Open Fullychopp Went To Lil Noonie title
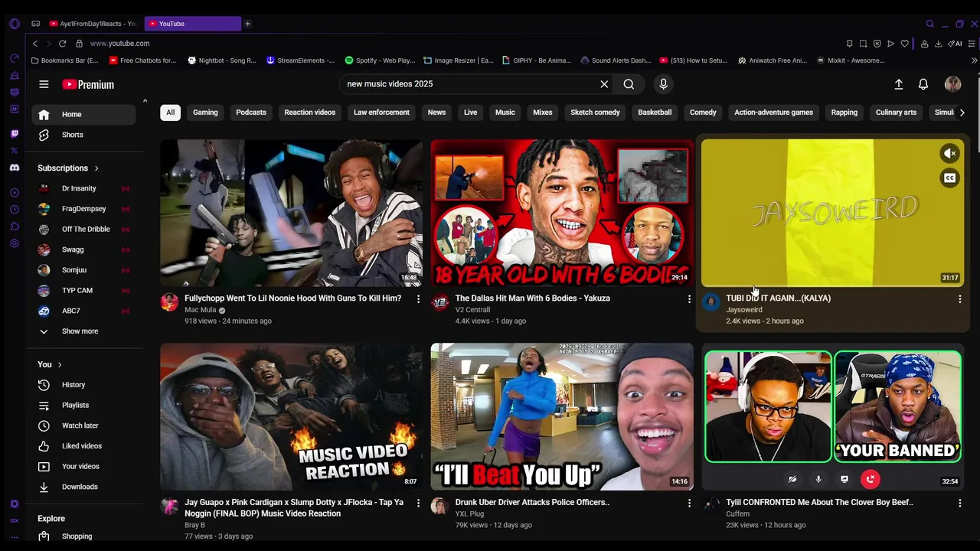The width and height of the screenshot is (980, 551). point(292,298)
